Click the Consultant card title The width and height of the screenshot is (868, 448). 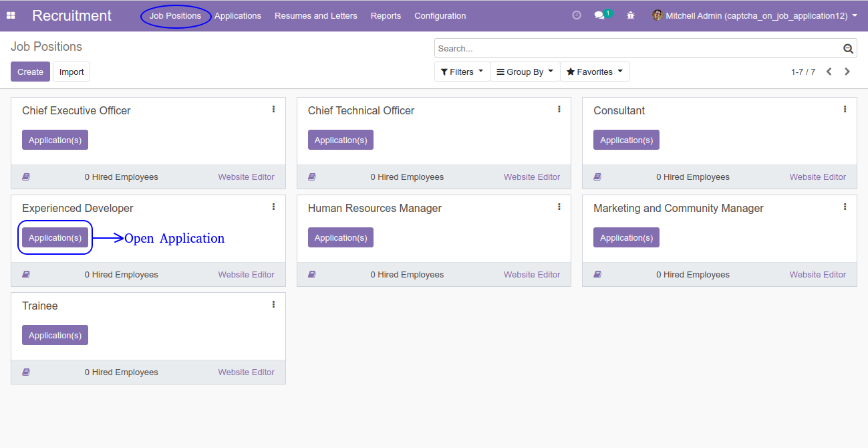[x=619, y=111]
